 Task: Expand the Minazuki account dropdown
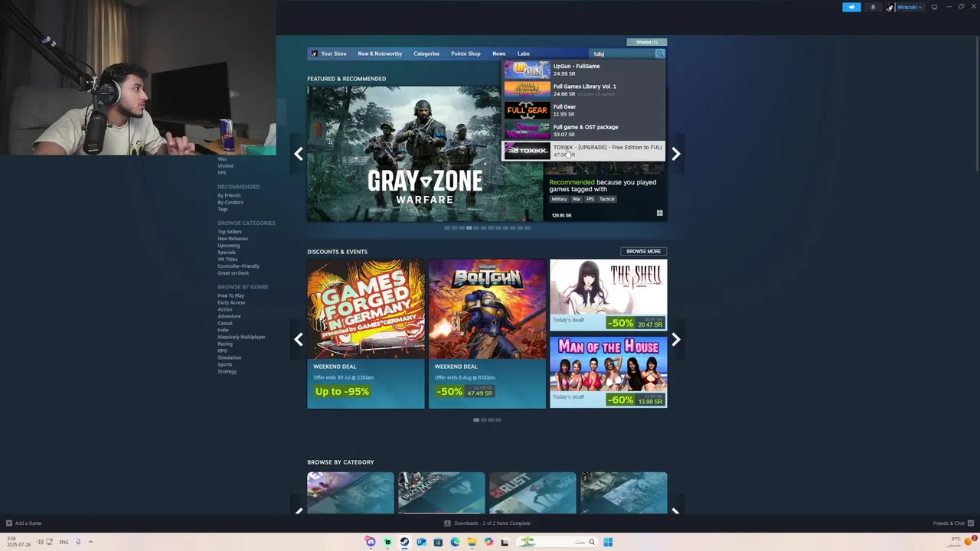point(910,7)
